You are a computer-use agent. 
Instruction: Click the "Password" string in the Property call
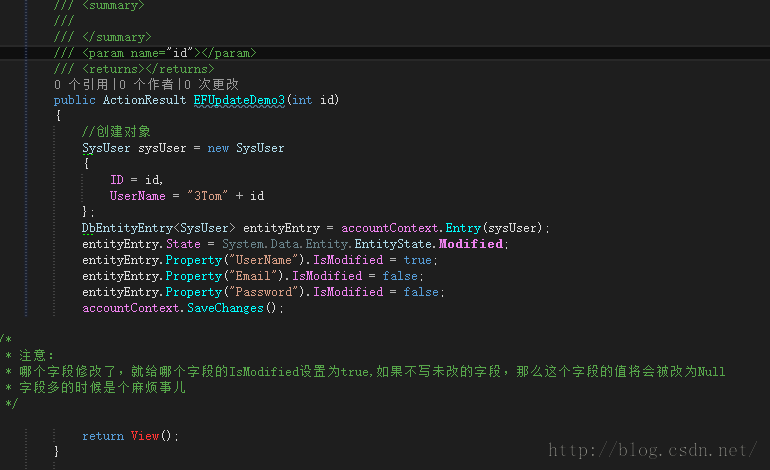pyautogui.click(x=264, y=292)
